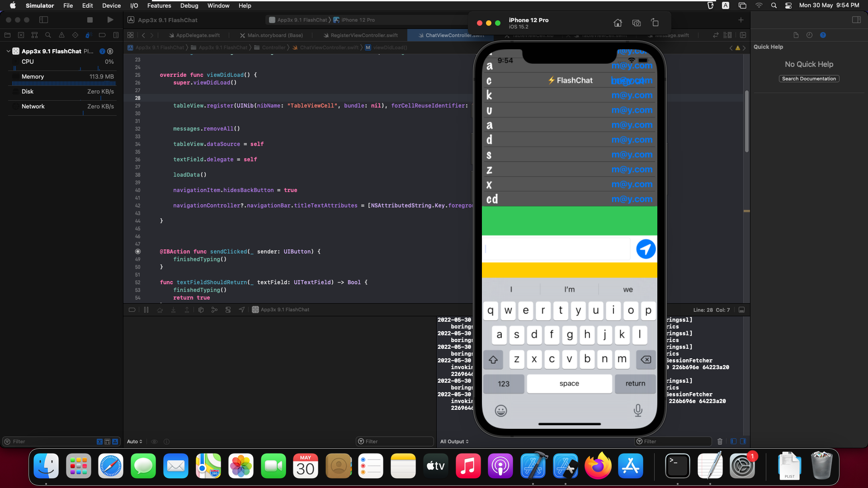Toggle the navigator sidebar visibility

pos(44,20)
